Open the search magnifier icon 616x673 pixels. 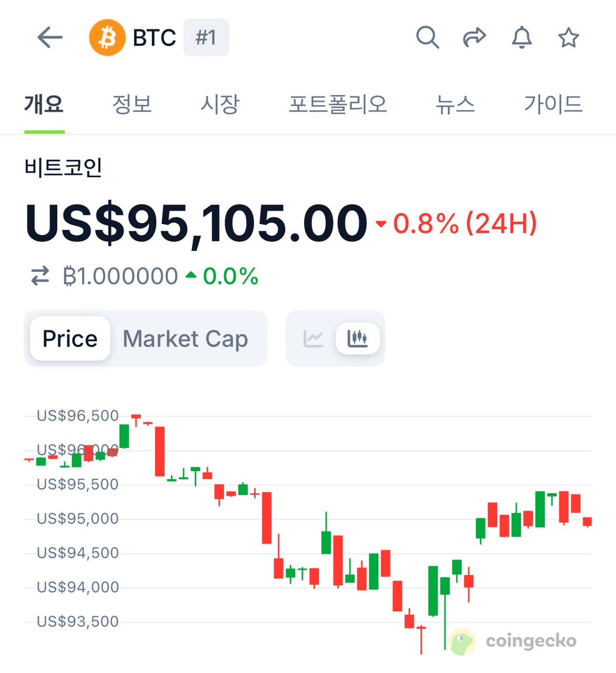click(x=427, y=37)
